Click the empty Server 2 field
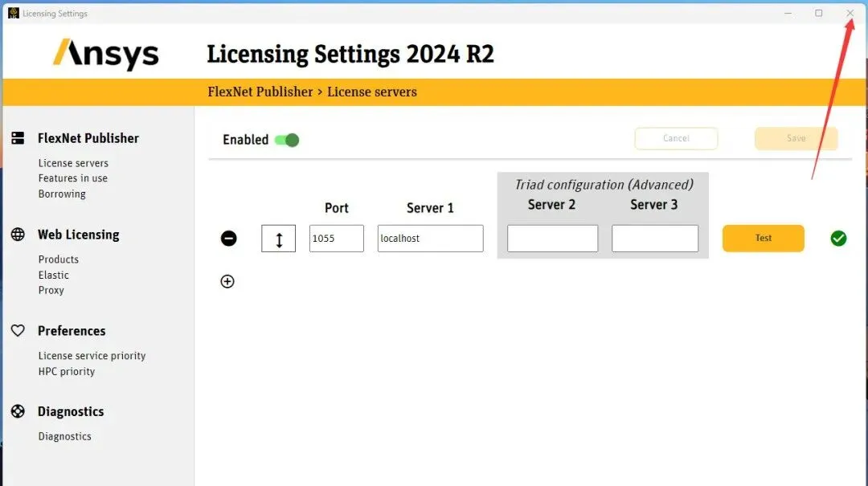The image size is (868, 486). click(552, 239)
